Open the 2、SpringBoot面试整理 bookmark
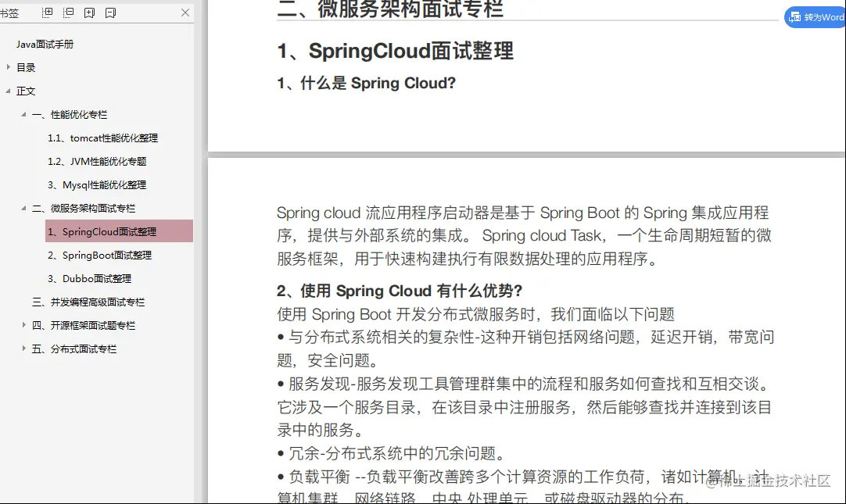 pos(100,255)
